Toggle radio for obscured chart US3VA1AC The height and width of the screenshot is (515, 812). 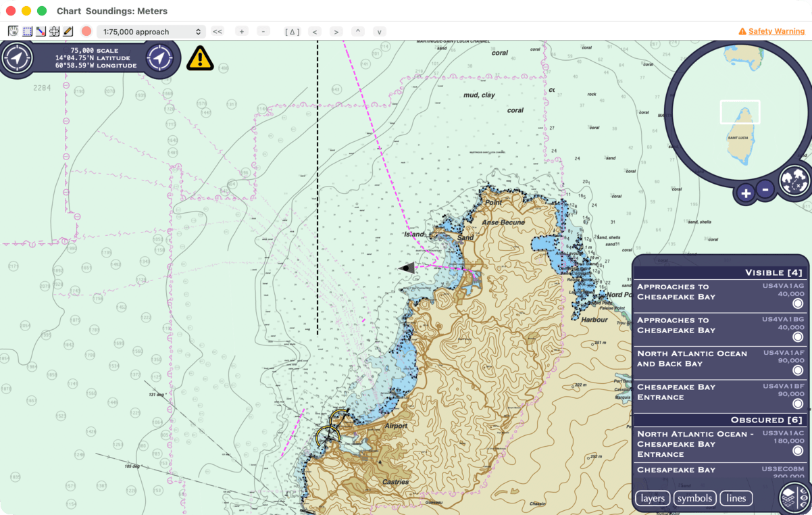click(x=798, y=451)
